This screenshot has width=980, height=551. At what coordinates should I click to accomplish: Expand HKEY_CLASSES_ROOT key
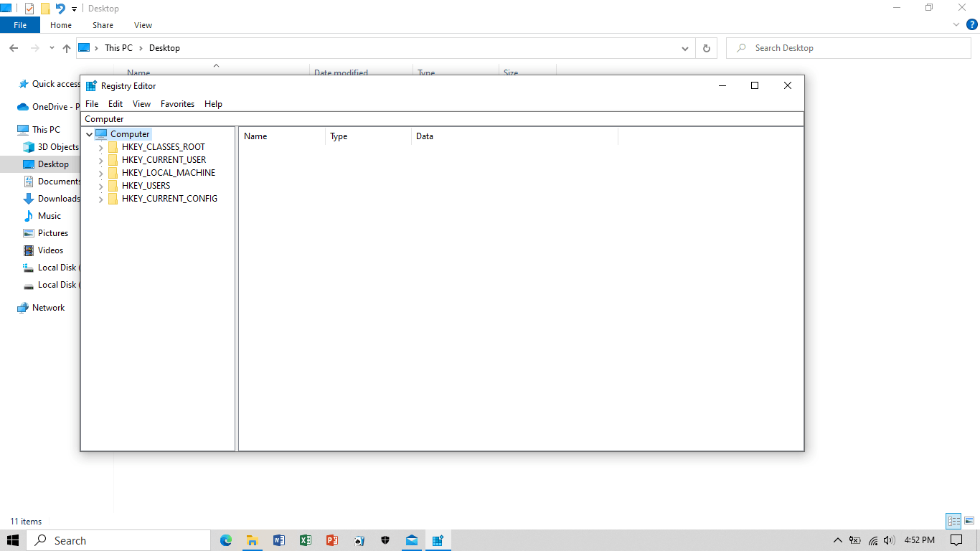click(101, 147)
